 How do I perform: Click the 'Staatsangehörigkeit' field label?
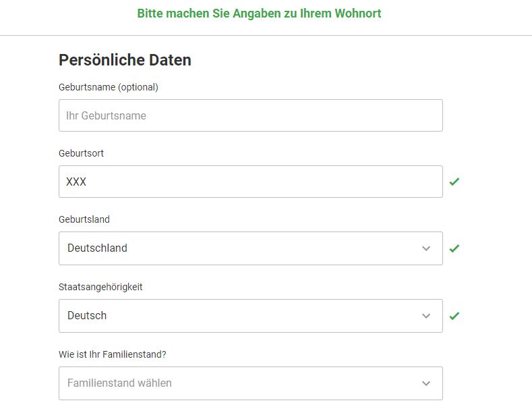click(100, 287)
